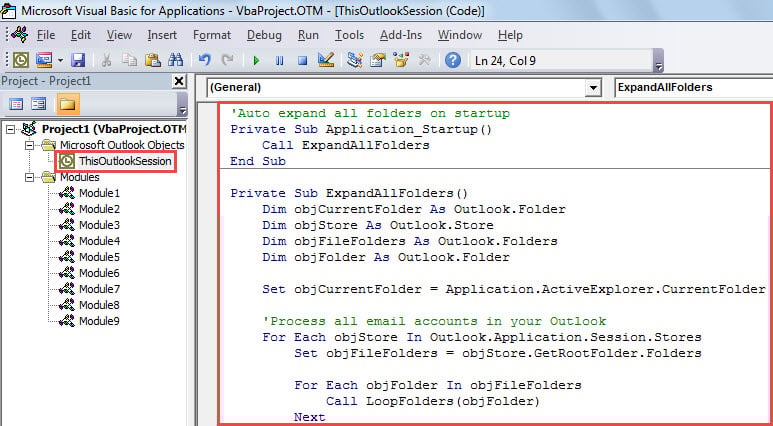This screenshot has height=426, width=773.
Task: Click the Toolbox toolbar icon
Action: click(424, 60)
